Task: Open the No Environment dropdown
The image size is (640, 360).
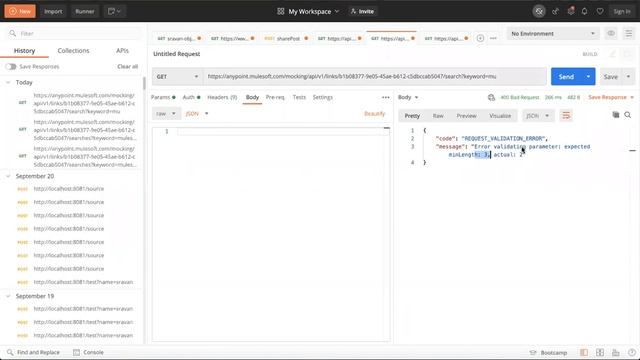Action: (x=553, y=33)
